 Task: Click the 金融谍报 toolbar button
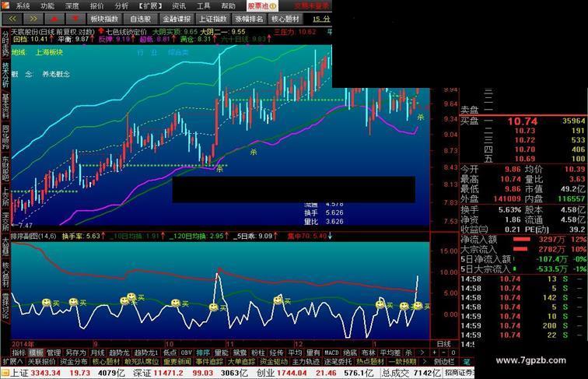tap(177, 19)
